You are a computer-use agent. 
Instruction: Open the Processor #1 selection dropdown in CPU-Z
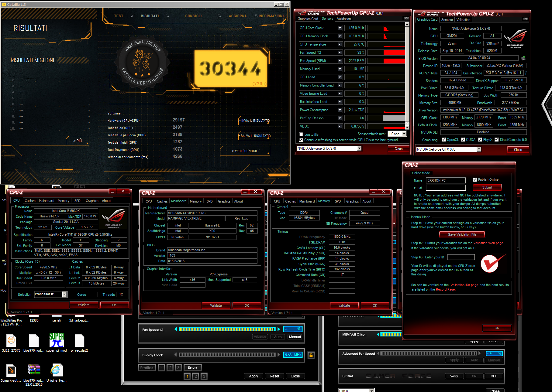[64, 294]
